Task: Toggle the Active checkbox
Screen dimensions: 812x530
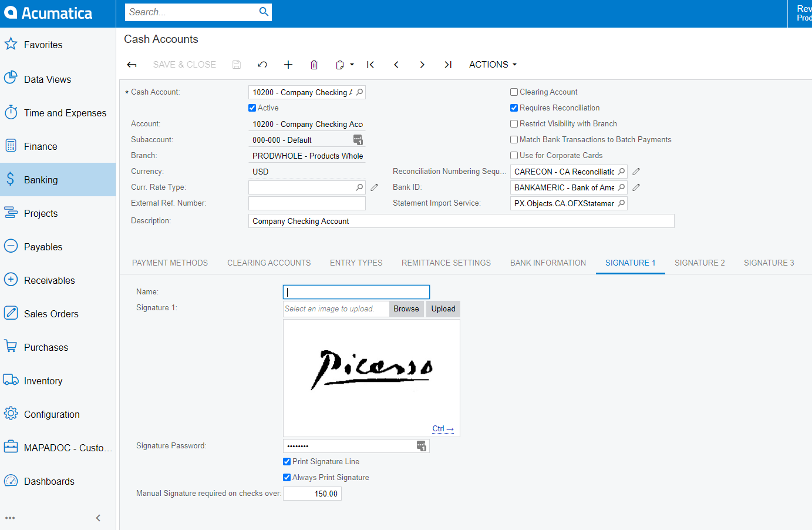Action: [x=252, y=108]
